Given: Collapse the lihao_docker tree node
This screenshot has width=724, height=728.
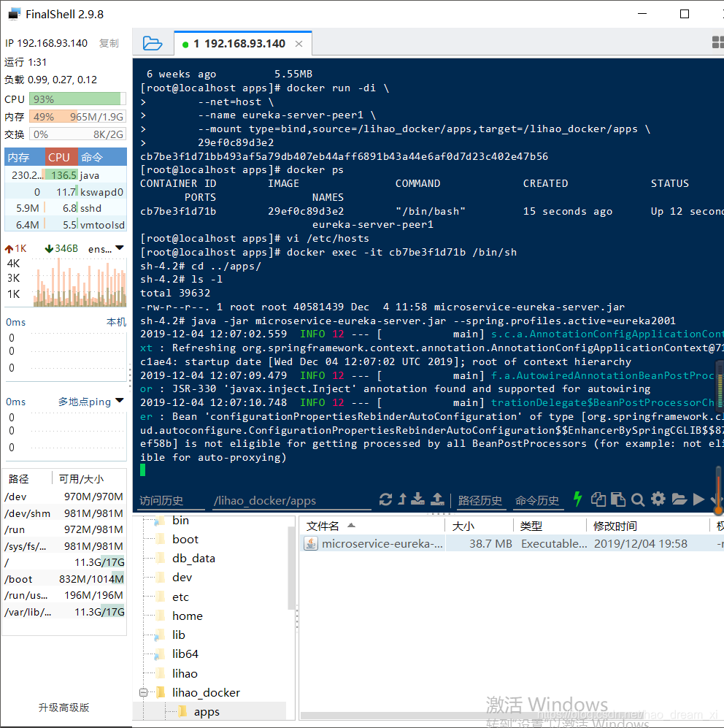Looking at the screenshot, I should pos(143,692).
